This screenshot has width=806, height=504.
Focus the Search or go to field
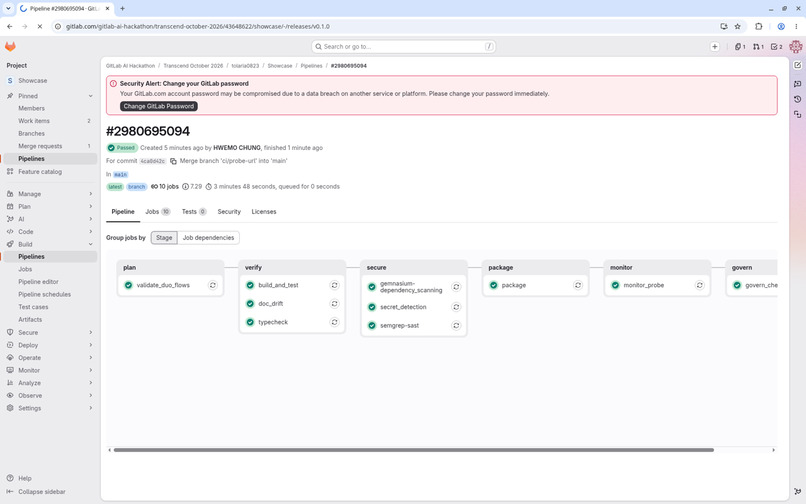404,46
